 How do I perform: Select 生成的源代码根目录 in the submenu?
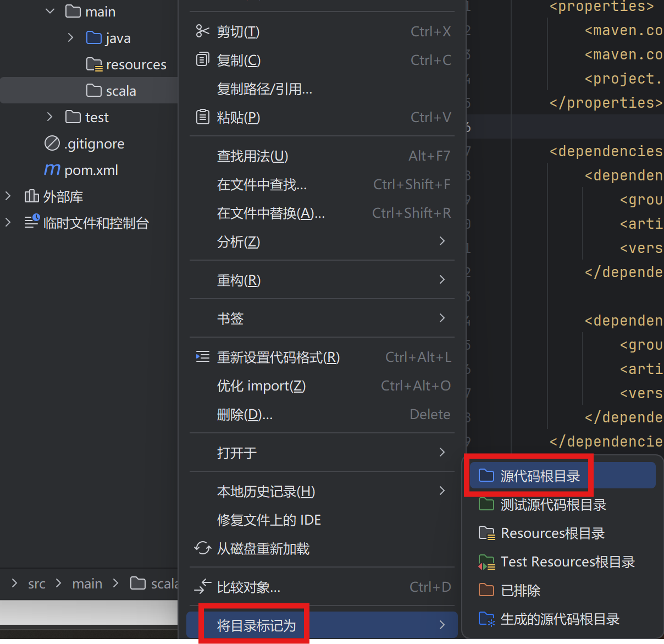(x=563, y=618)
